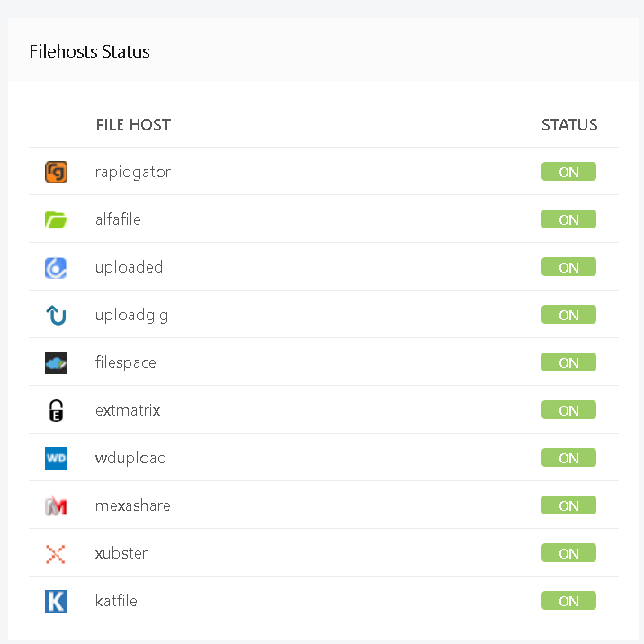
Task: Click the mexashare red M icon
Action: coord(56,505)
